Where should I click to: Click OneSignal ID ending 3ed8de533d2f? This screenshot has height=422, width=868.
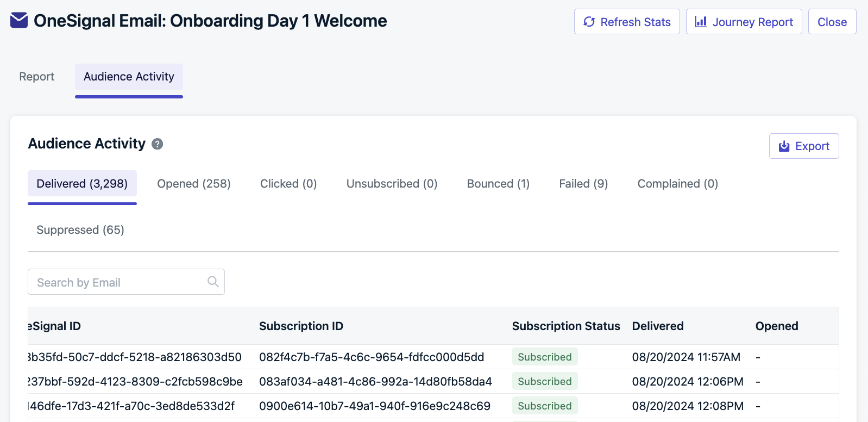point(131,406)
